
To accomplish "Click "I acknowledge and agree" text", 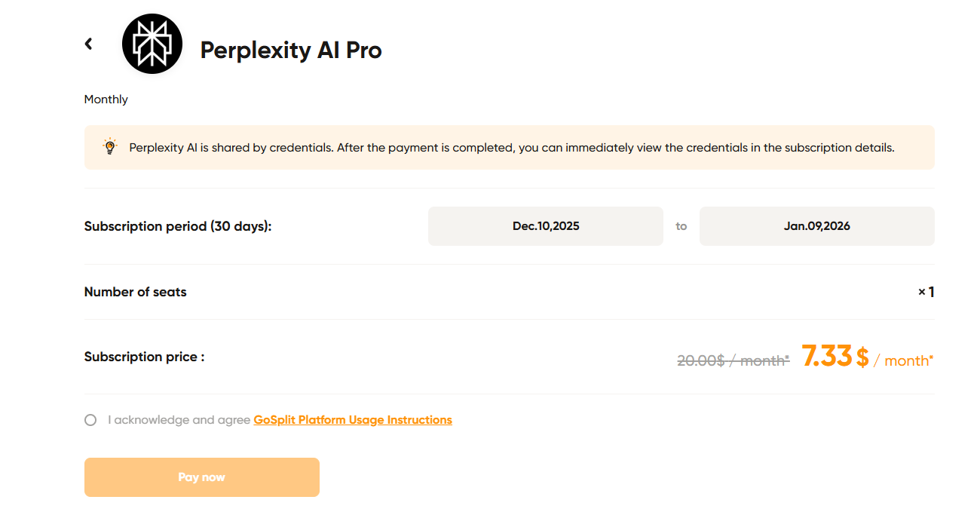I will pos(179,420).
